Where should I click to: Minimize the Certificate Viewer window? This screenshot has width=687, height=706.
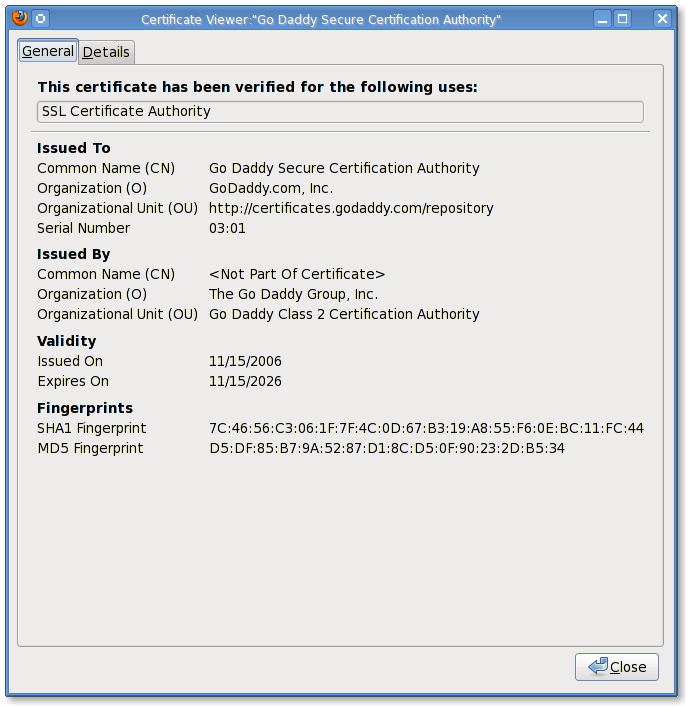(x=602, y=18)
